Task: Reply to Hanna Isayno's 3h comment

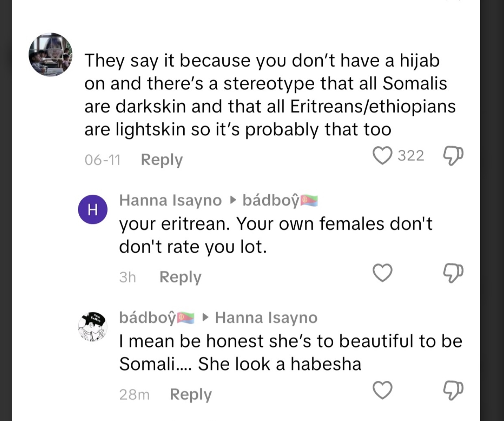Action: click(x=180, y=277)
